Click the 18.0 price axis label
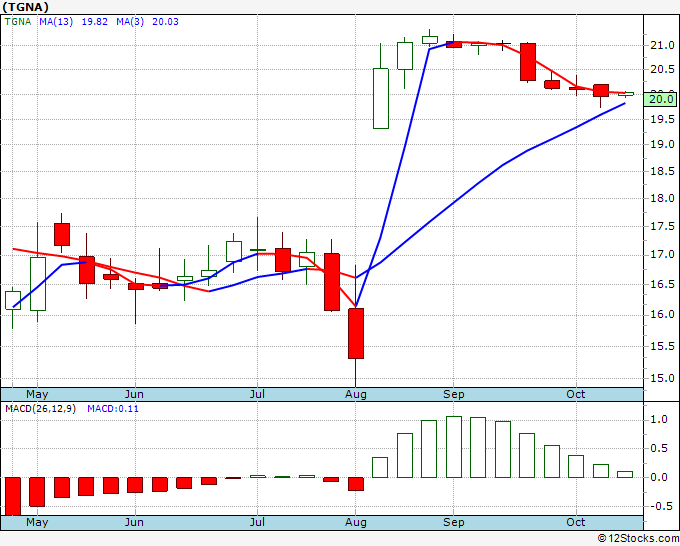The width and height of the screenshot is (680, 546). [x=662, y=199]
